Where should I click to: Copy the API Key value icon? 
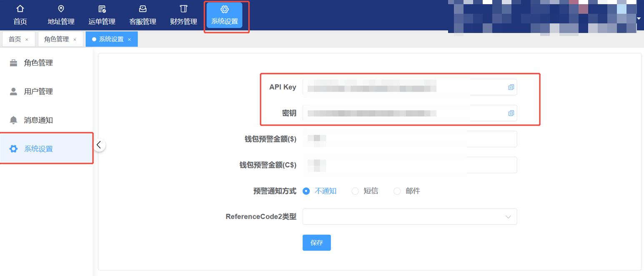coord(511,87)
